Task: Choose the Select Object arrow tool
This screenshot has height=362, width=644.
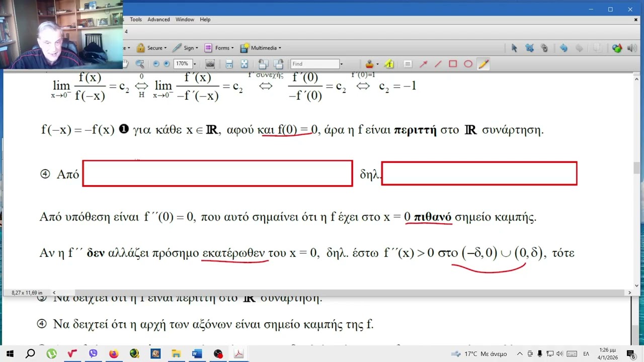Action: click(x=514, y=48)
